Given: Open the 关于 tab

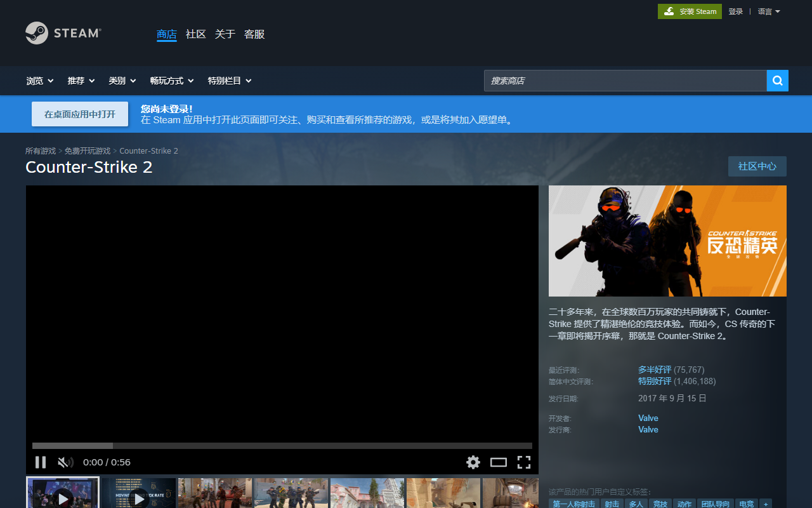Looking at the screenshot, I should click(225, 34).
